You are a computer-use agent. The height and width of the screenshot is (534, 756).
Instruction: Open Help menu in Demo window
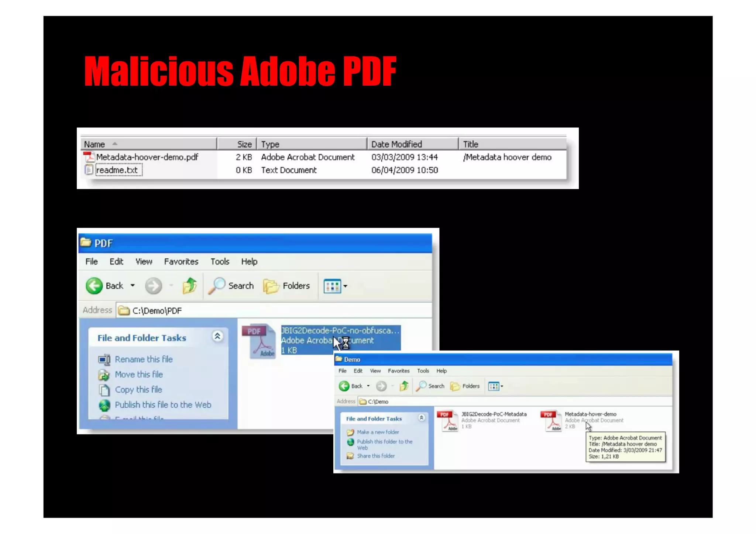click(441, 371)
